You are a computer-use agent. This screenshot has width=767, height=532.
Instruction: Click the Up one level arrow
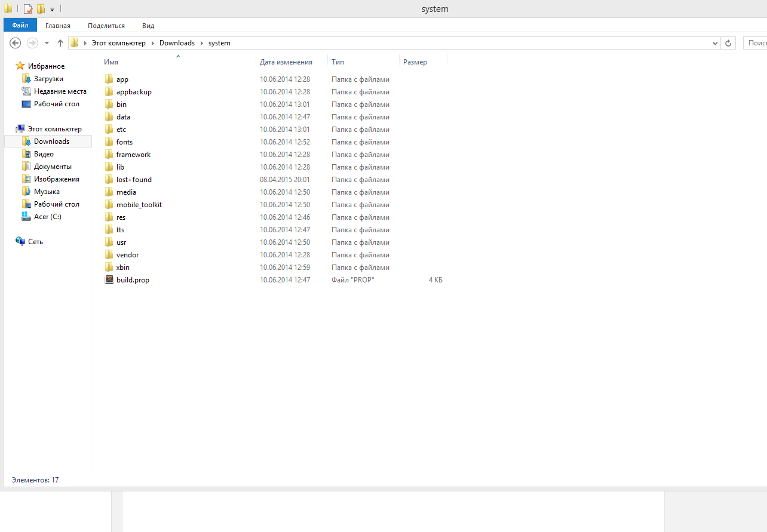point(60,43)
